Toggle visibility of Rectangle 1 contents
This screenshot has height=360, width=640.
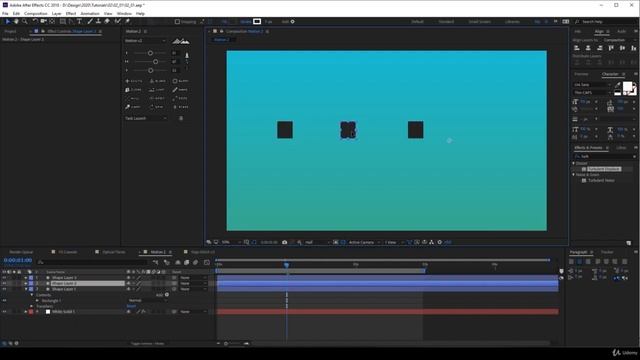[x=4, y=300]
